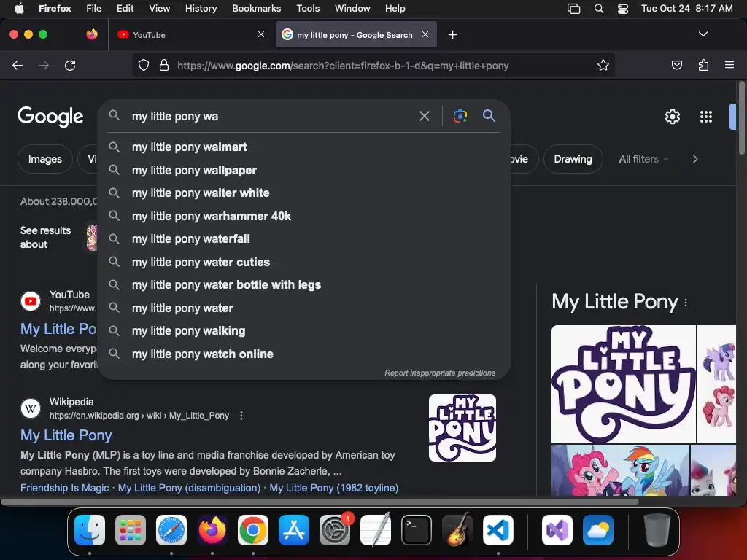Click Report inappropriate predictions
This screenshot has width=747, height=560.
click(x=440, y=373)
